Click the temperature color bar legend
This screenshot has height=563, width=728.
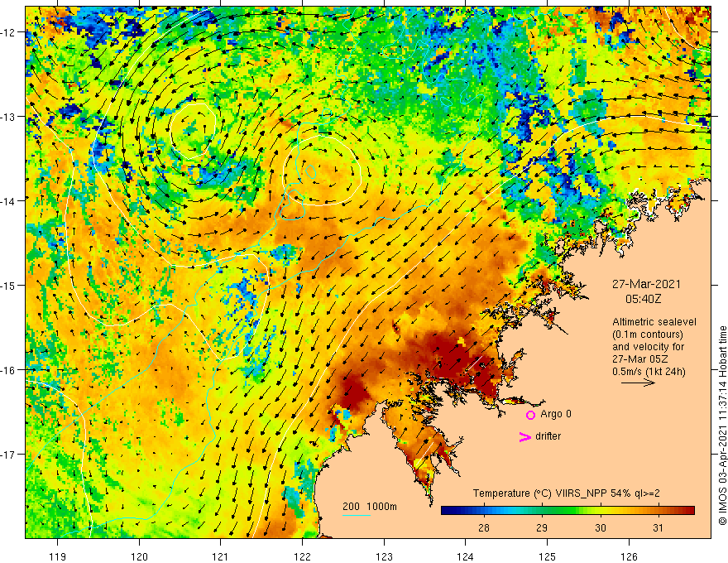pyautogui.click(x=568, y=511)
